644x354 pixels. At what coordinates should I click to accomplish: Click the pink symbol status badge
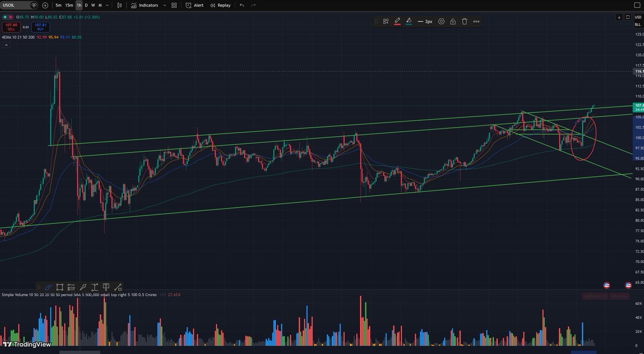pos(11,17)
